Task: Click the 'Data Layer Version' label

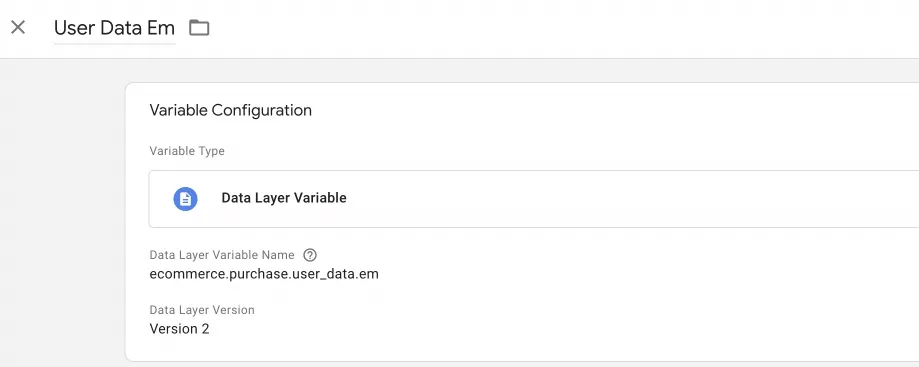Action: tap(202, 310)
